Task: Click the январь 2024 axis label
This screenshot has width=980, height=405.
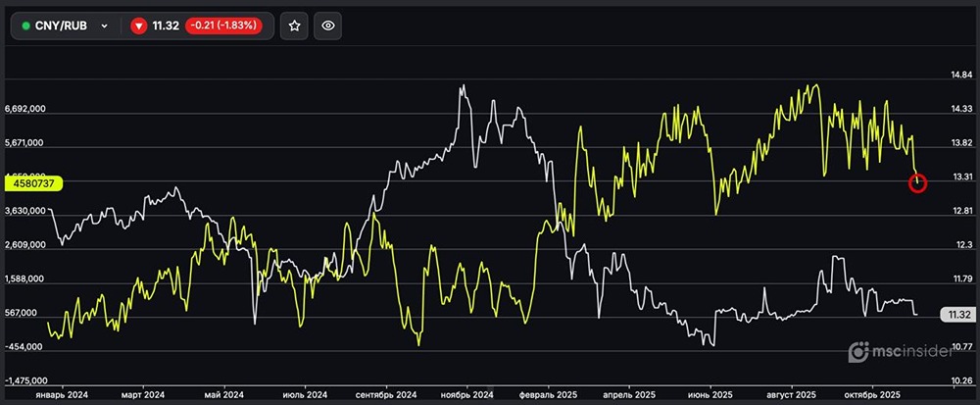Action: click(61, 395)
